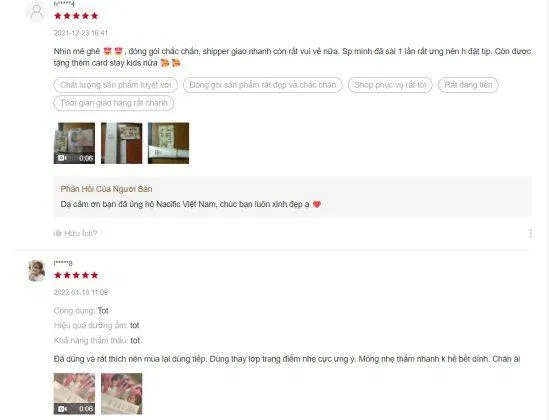View second photo in first review

click(121, 143)
